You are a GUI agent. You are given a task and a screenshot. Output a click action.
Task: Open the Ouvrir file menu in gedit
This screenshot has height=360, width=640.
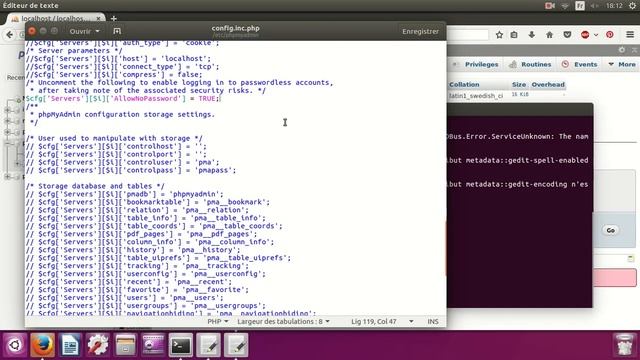(84, 31)
